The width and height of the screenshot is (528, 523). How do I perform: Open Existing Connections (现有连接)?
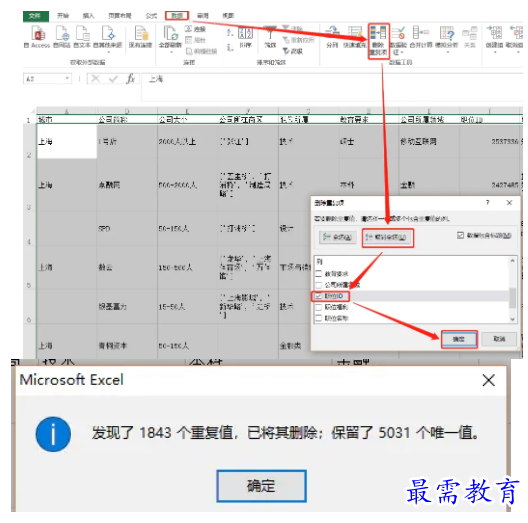pos(141,34)
